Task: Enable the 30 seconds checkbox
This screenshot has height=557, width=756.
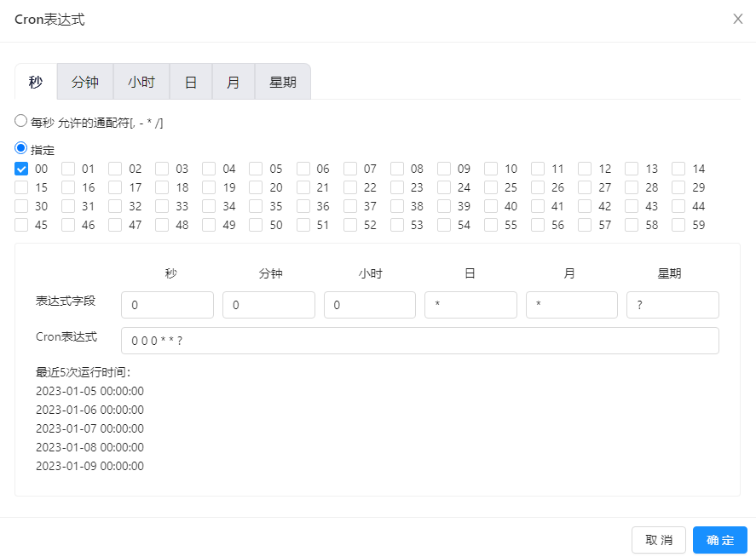Action: [x=21, y=206]
